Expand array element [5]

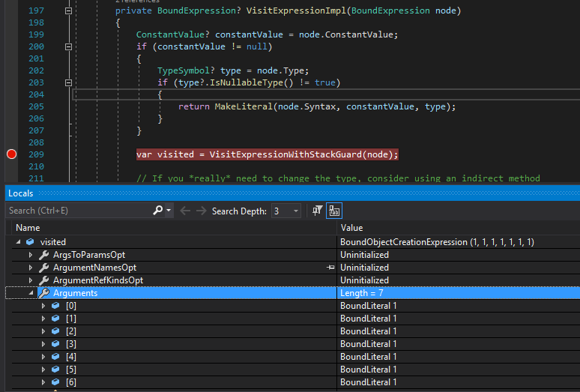[43, 370]
